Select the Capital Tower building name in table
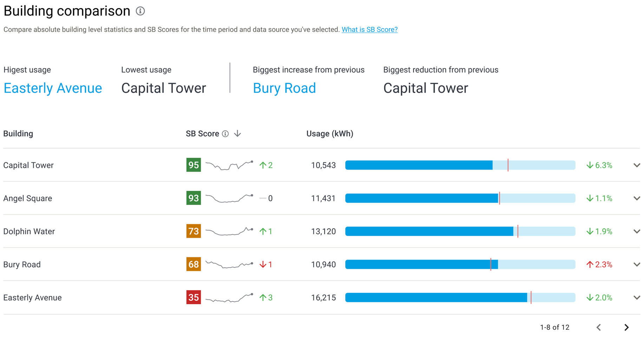This screenshot has width=644, height=340. pyautogui.click(x=28, y=165)
